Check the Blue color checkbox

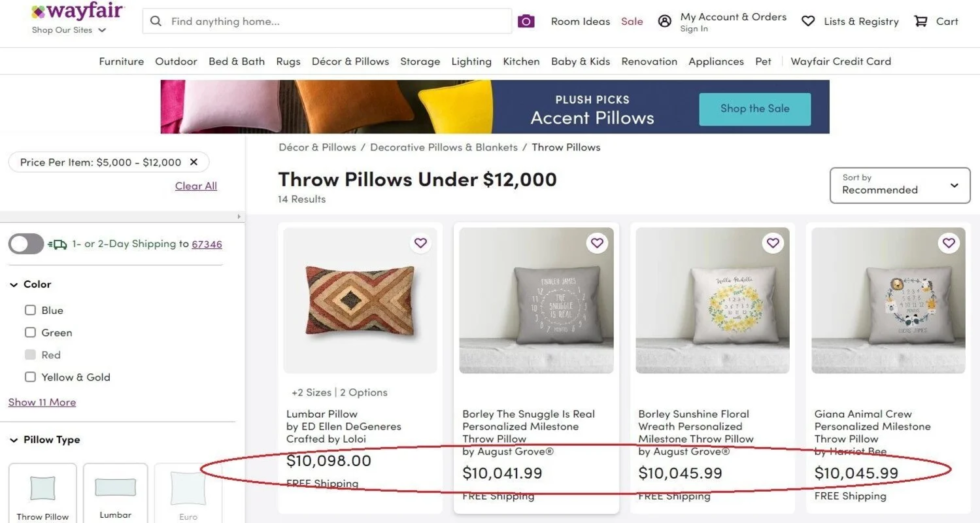(30, 310)
